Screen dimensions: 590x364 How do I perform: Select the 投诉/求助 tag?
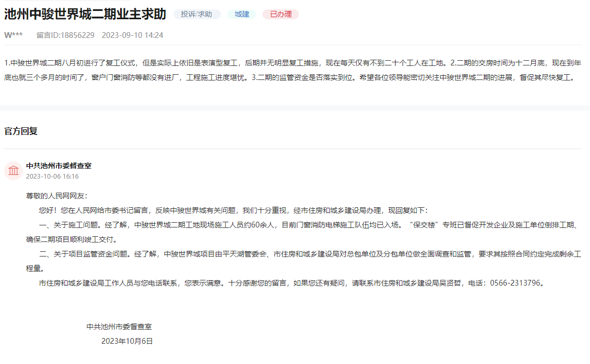[197, 15]
